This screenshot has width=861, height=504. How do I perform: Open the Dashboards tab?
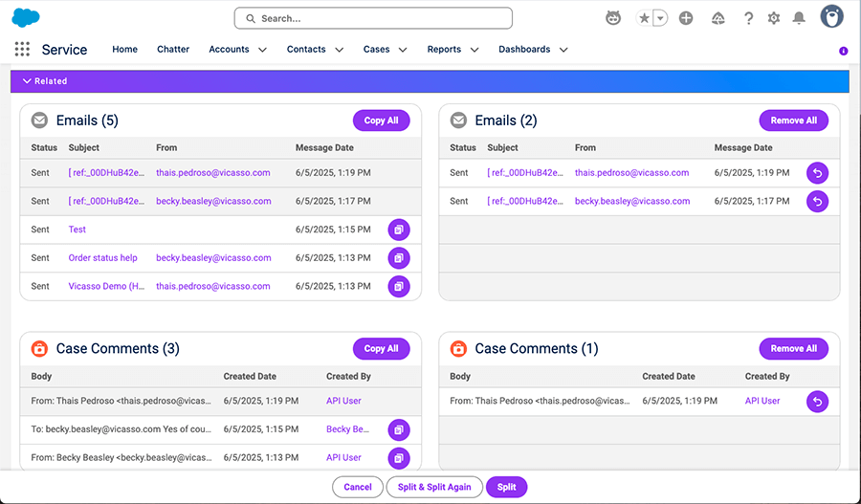pos(524,50)
